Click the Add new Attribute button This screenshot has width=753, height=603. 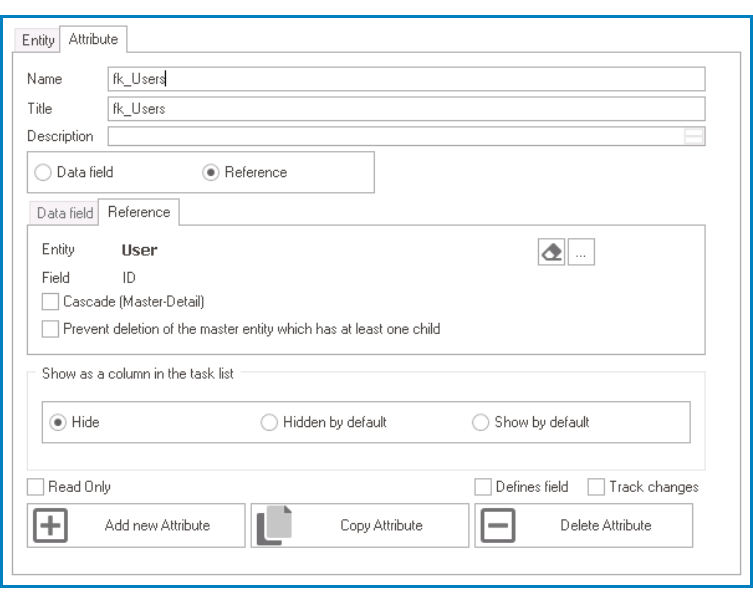click(x=136, y=525)
